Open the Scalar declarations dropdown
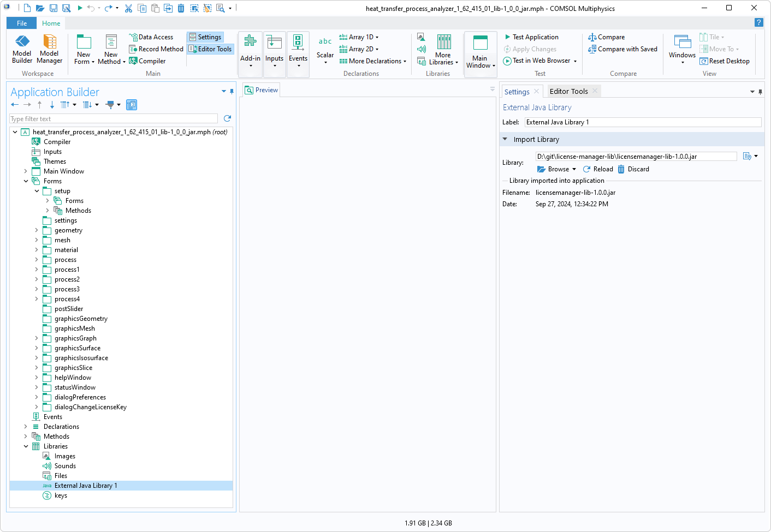Image resolution: width=771 pixels, height=532 pixels. pyautogui.click(x=325, y=50)
